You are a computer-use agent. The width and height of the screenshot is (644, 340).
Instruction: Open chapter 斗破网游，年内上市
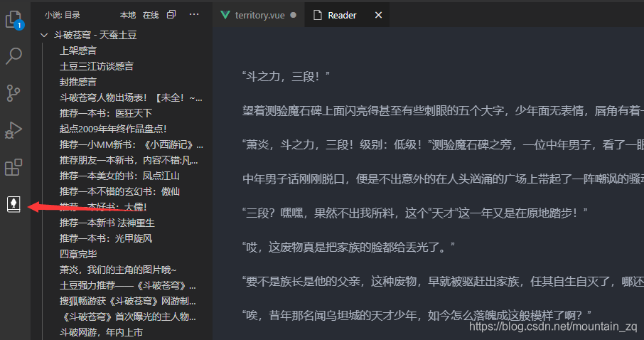coord(102,332)
